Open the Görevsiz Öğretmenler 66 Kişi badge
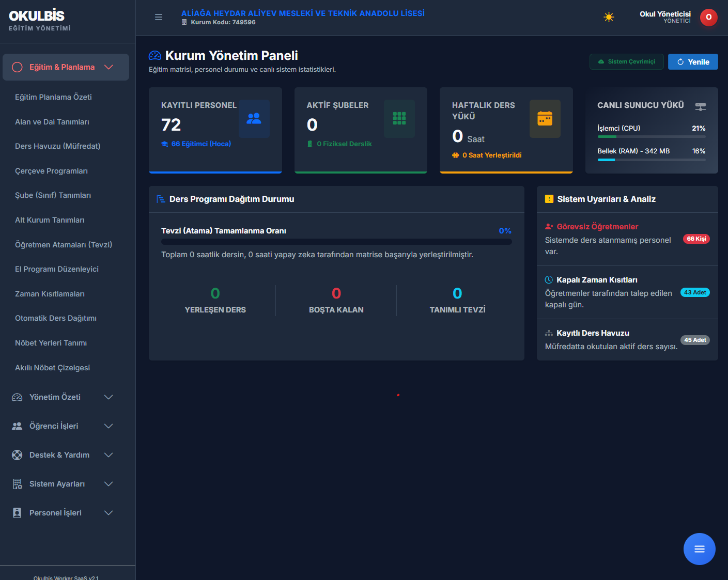Viewport: 728px width, 580px height. tap(696, 239)
